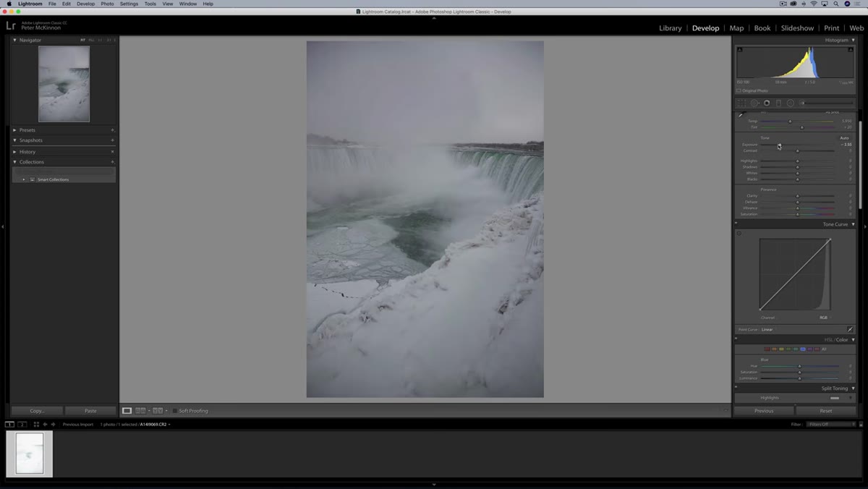Image resolution: width=868 pixels, height=489 pixels.
Task: Toggle HSL/Color panel on/off switch
Action: [736, 339]
